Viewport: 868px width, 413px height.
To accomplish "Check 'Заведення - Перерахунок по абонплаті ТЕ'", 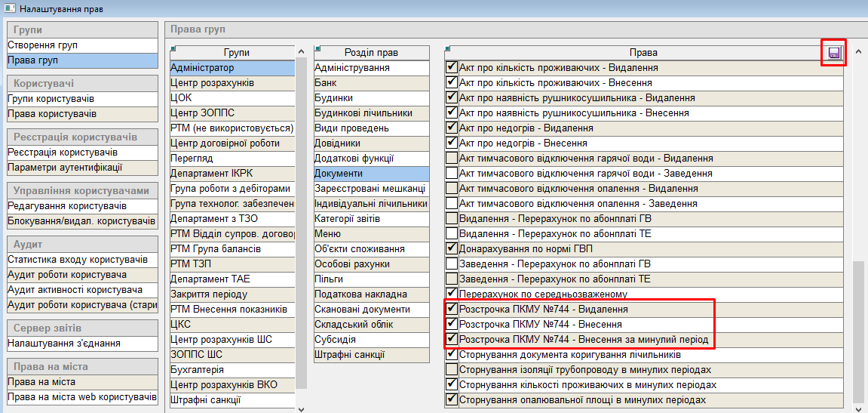I will [452, 279].
